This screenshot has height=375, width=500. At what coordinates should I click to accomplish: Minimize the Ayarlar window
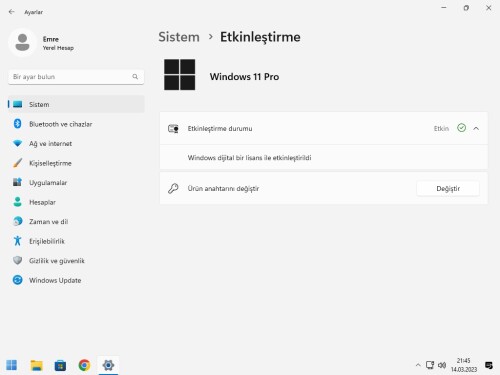pos(444,8)
